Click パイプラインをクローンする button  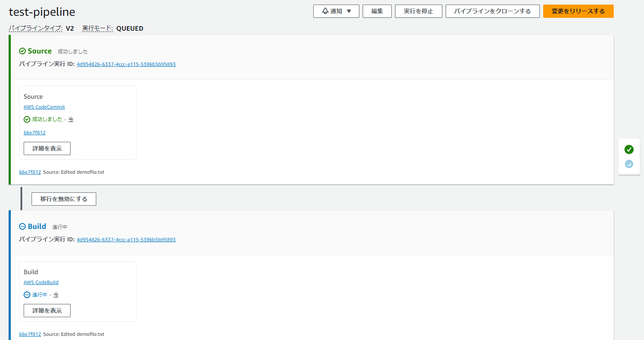pos(493,11)
